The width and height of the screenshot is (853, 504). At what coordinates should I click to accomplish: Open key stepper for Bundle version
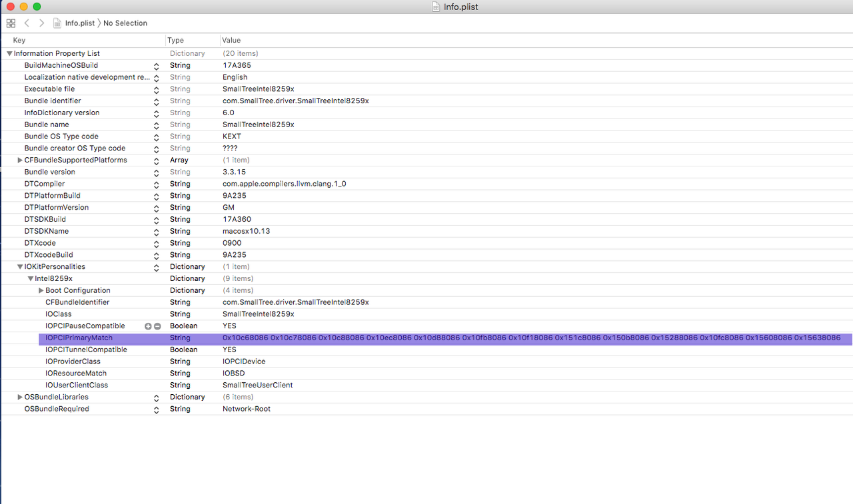pyautogui.click(x=156, y=172)
